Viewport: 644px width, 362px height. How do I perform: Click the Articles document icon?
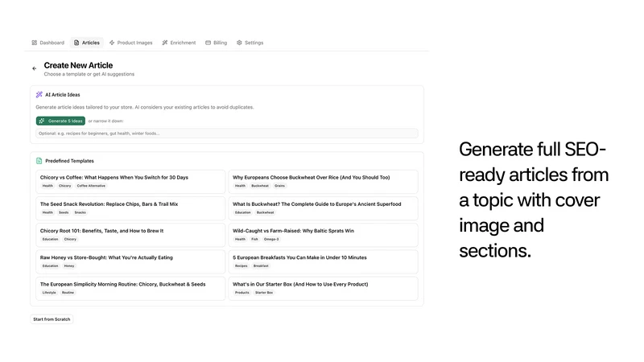76,43
